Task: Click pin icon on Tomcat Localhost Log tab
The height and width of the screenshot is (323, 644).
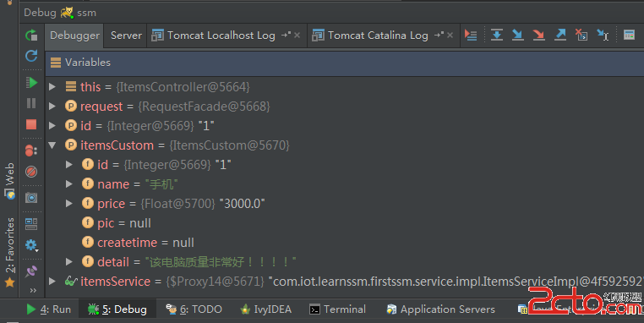Action: tap(286, 36)
